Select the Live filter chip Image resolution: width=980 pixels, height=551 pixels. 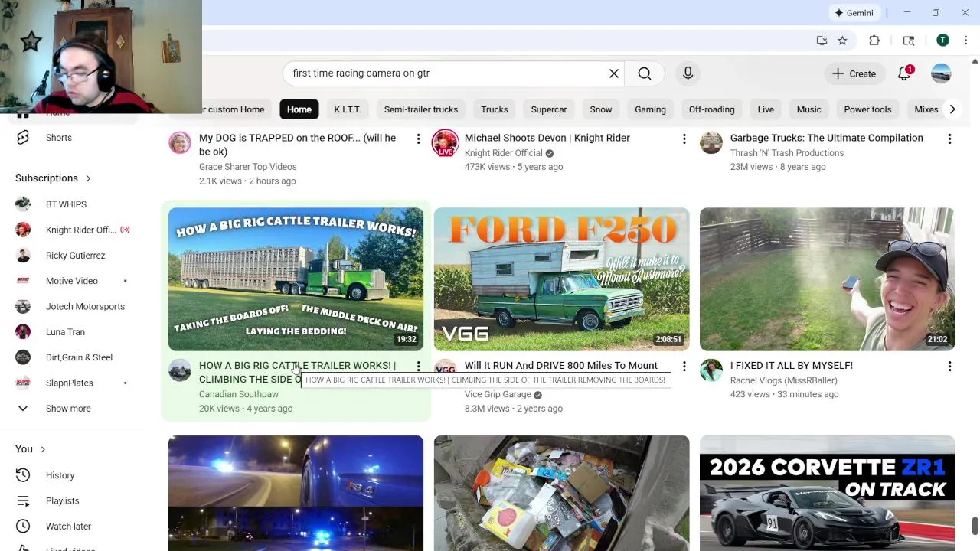(766, 109)
